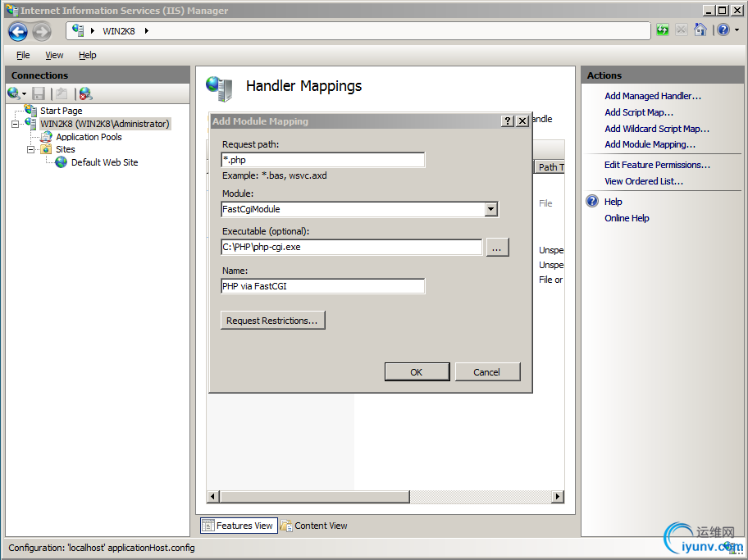The height and width of the screenshot is (560, 748).
Task: Click the horizontal scrollbar left arrow
Action: pyautogui.click(x=213, y=497)
